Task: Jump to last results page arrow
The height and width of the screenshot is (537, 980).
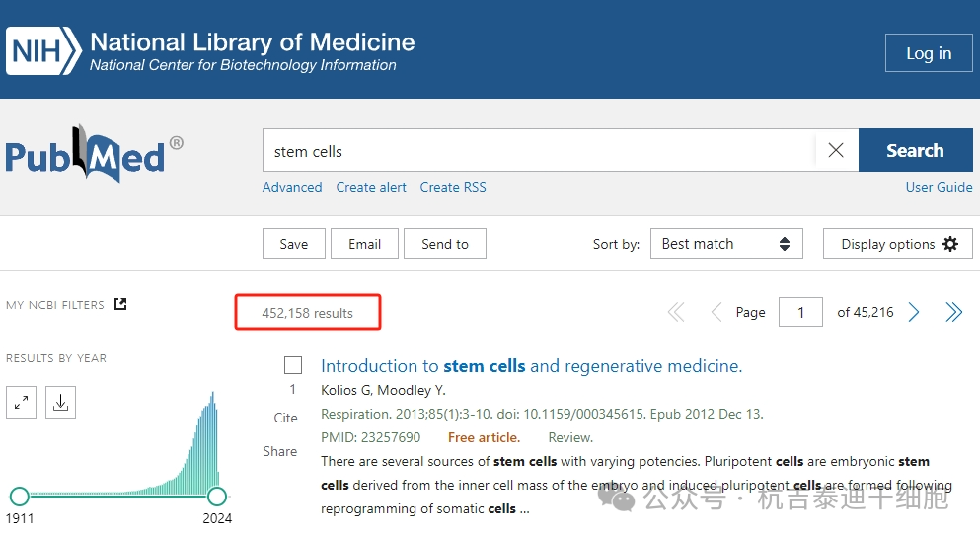Action: pos(953,313)
